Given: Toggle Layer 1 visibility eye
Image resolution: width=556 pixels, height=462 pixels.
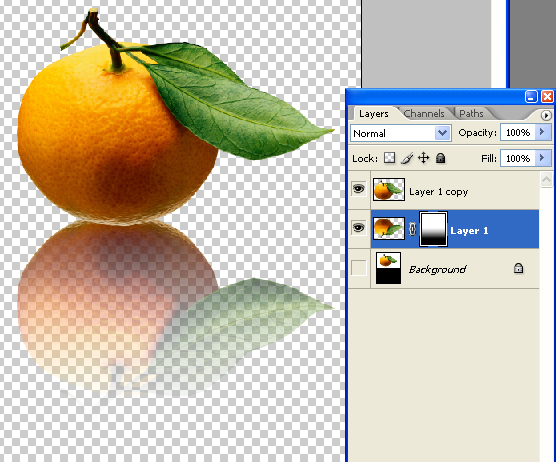Looking at the screenshot, I should (x=358, y=228).
